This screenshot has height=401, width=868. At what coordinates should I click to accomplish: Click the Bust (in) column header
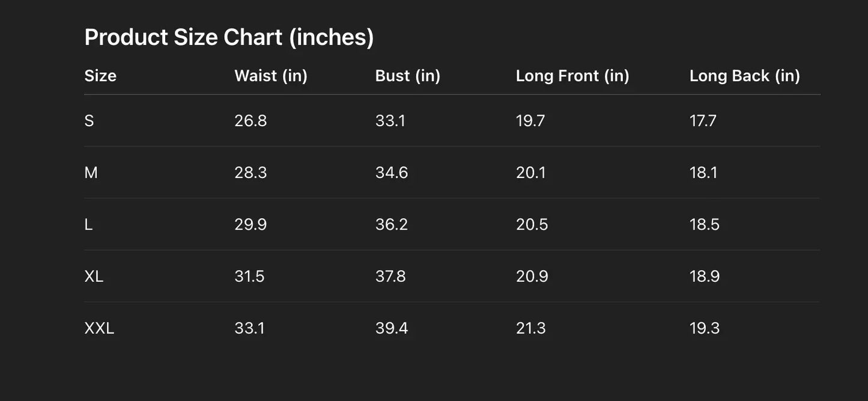pyautogui.click(x=407, y=76)
